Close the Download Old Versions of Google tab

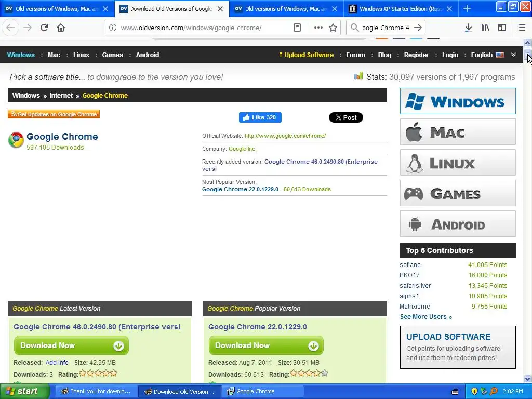pyautogui.click(x=220, y=8)
